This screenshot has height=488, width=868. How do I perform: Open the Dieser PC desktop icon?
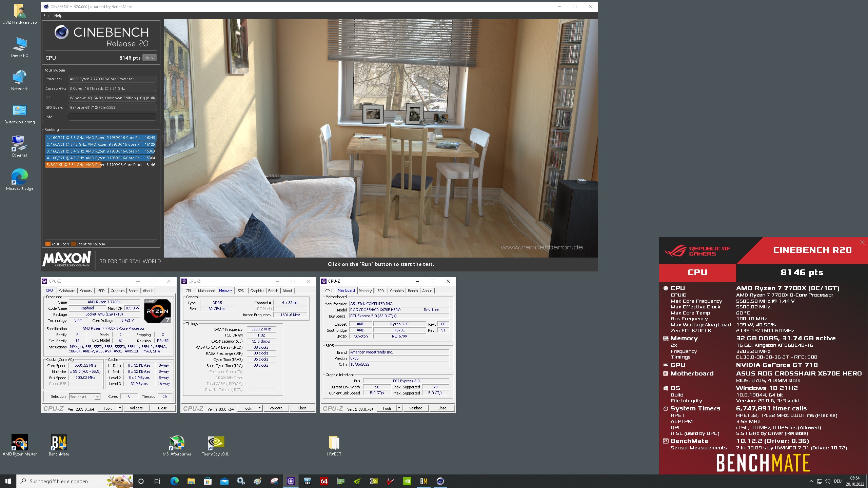pos(19,47)
